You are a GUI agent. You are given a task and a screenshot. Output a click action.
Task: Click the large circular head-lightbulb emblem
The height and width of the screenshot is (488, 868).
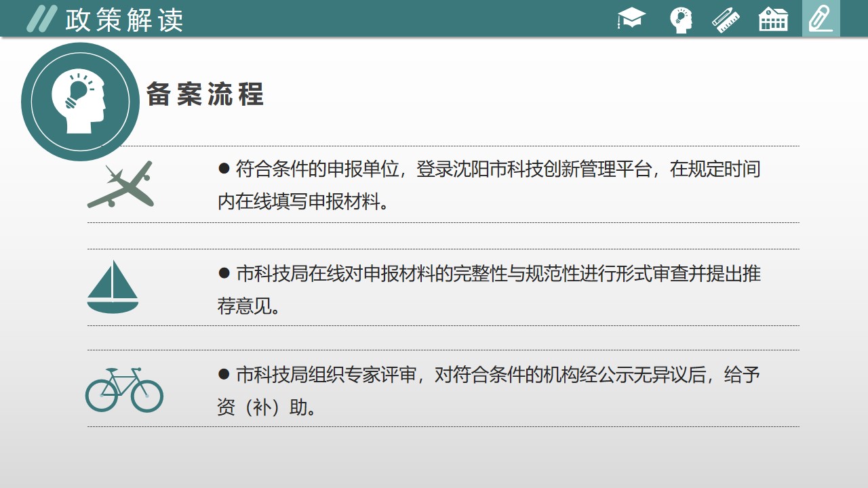(x=80, y=102)
